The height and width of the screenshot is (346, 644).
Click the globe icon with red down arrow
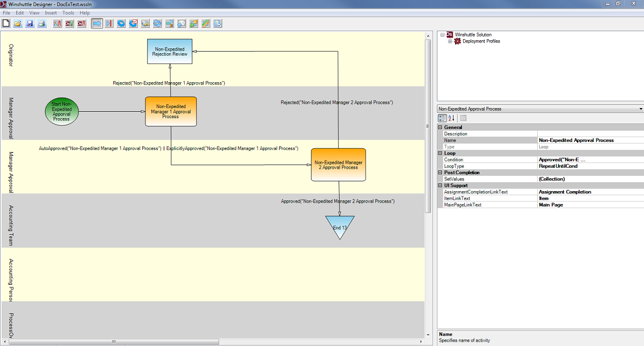pos(57,24)
